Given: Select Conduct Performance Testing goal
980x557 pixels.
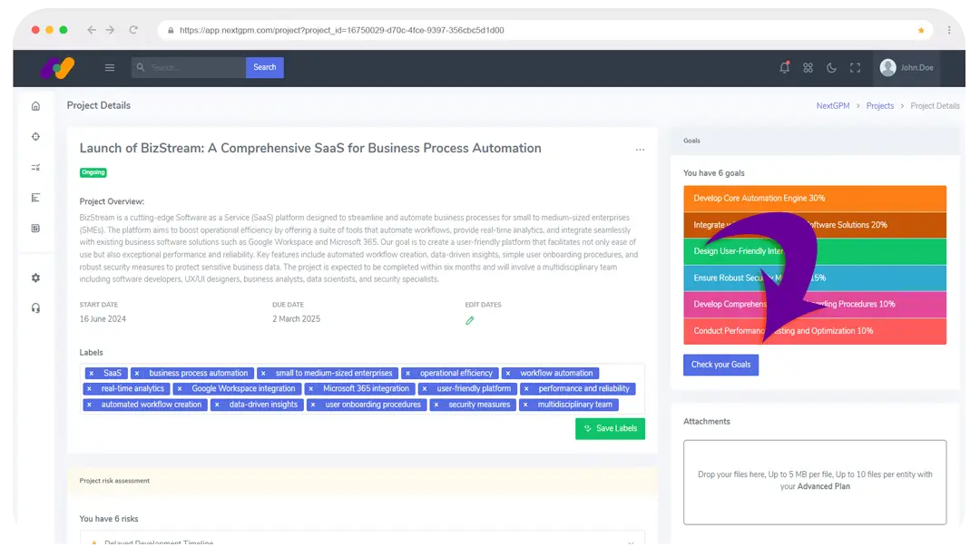Looking at the screenshot, I should 814,331.
